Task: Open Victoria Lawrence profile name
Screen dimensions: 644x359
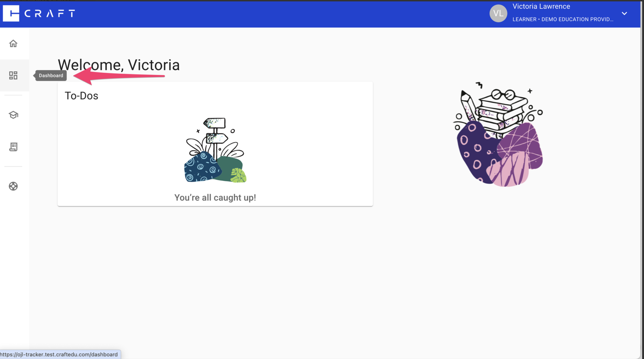Action: tap(541, 6)
